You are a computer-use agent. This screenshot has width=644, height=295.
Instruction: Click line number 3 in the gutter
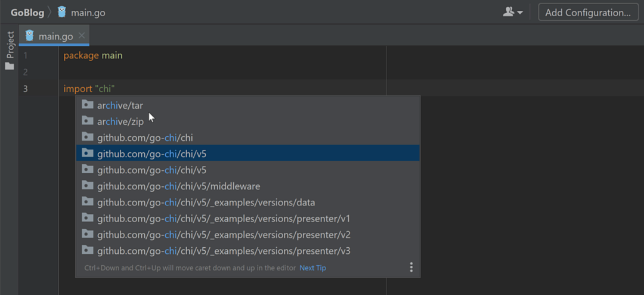click(x=26, y=88)
